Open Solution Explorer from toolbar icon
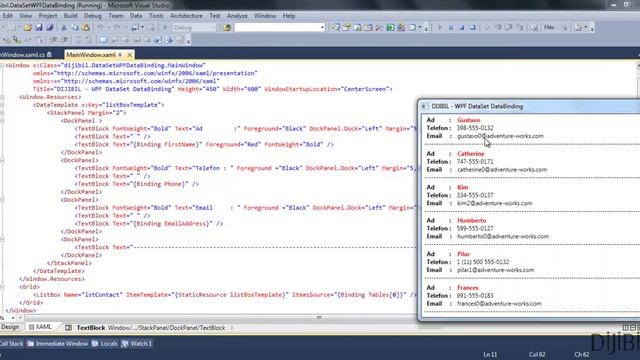The image size is (640, 360). point(336,27)
